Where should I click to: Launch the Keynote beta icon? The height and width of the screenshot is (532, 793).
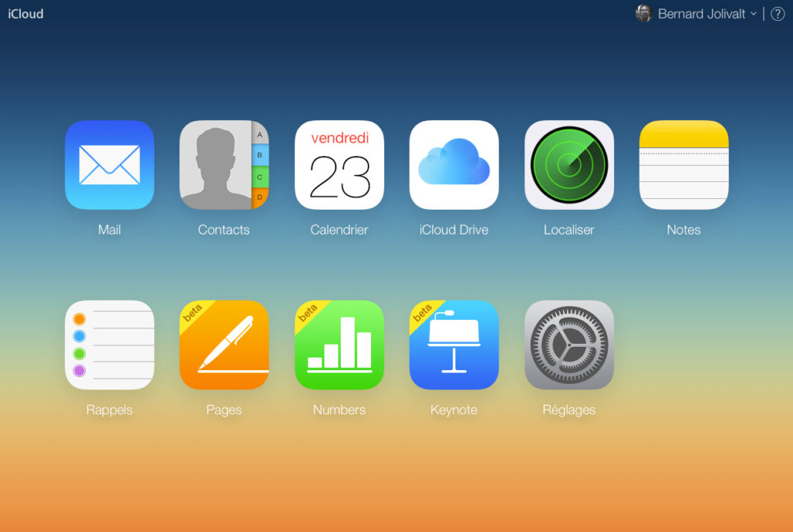point(454,345)
